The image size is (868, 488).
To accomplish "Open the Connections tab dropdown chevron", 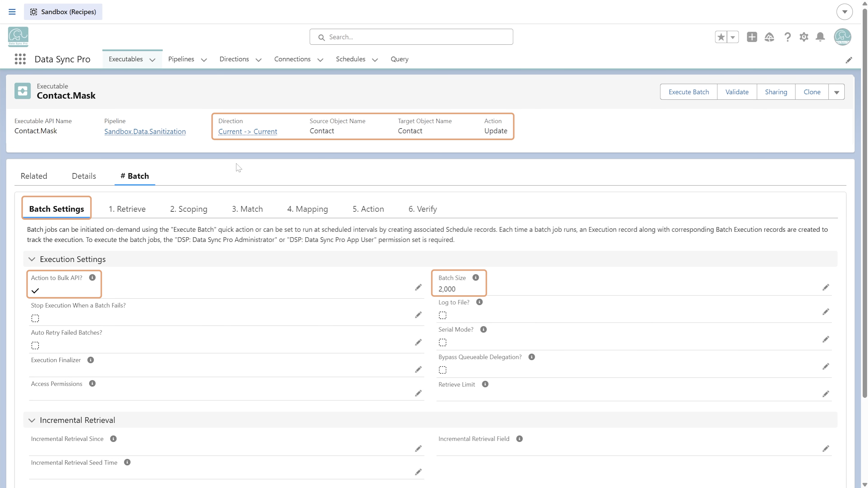I will 320,60.
